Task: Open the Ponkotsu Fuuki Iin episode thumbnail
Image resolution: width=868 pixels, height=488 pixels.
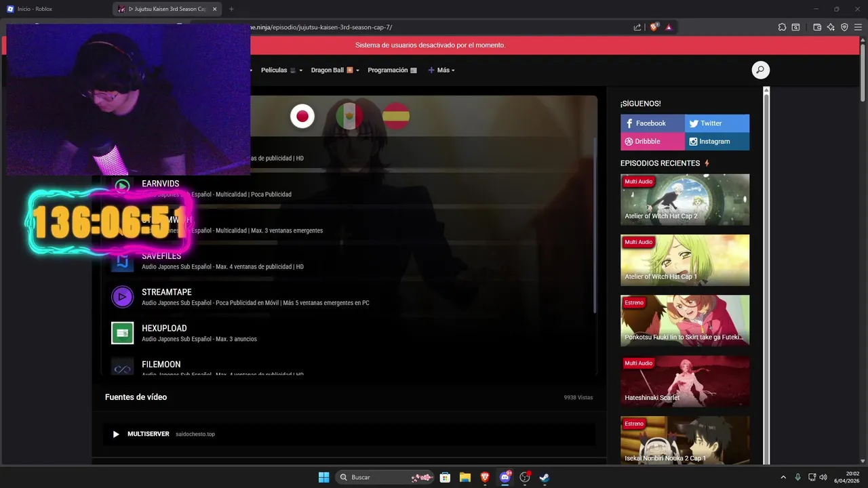Action: 685,321
